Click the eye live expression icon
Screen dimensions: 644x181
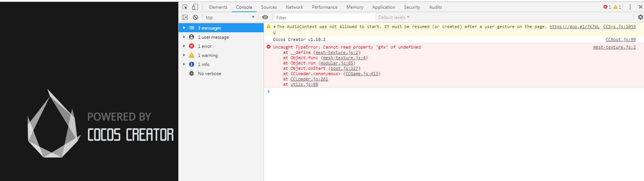tap(265, 17)
